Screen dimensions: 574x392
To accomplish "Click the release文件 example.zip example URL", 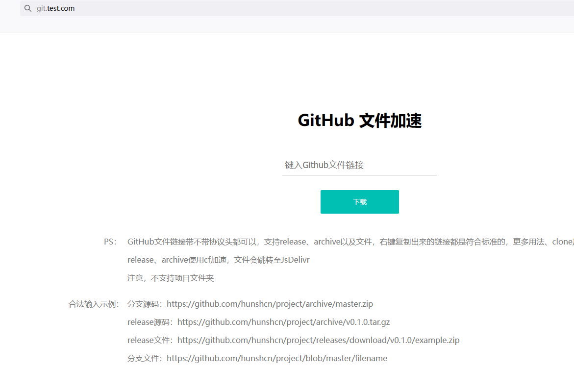I will pyautogui.click(x=319, y=341).
